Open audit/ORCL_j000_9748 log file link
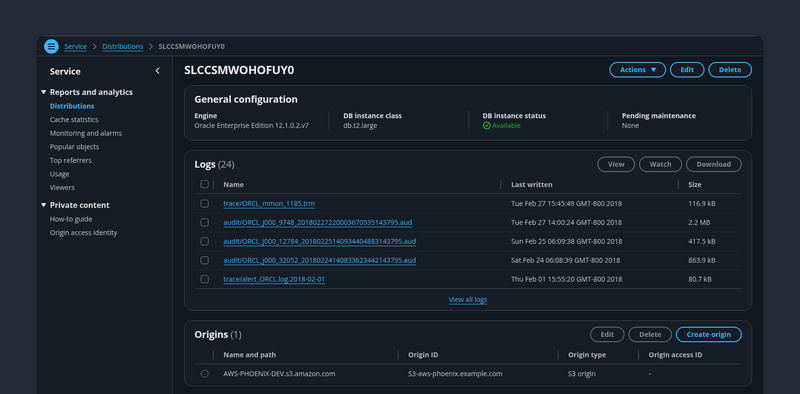 click(x=318, y=223)
